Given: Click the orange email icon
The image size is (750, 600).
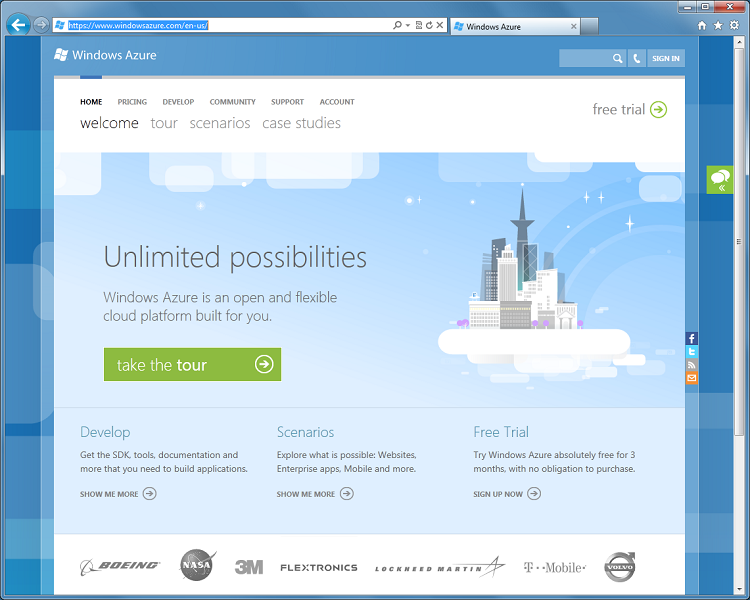Looking at the screenshot, I should [x=692, y=378].
